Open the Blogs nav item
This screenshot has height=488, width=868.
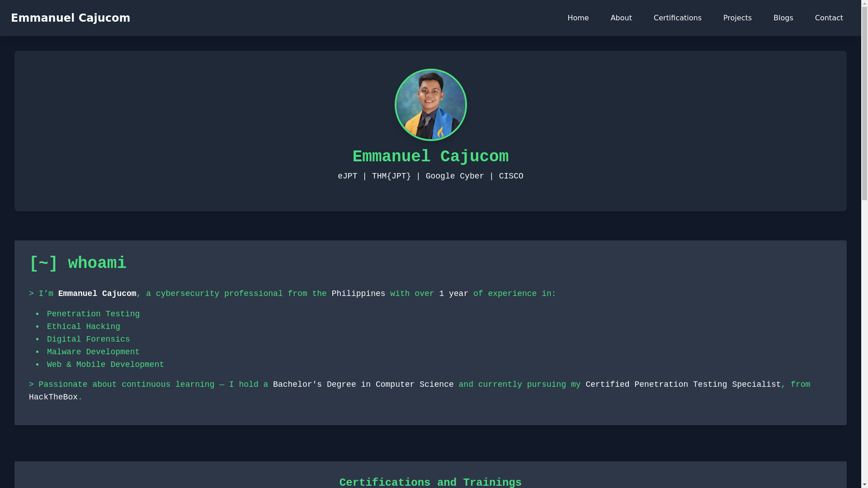click(783, 18)
